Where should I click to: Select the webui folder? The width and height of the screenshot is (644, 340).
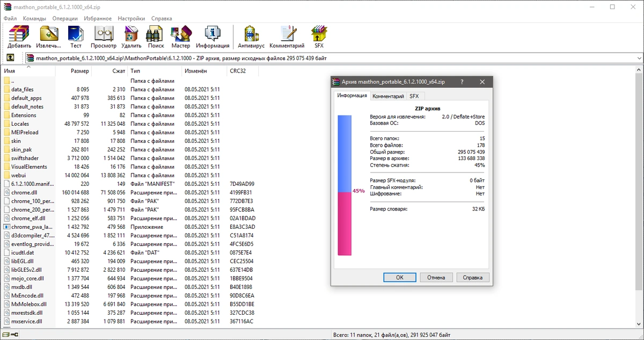18,175
